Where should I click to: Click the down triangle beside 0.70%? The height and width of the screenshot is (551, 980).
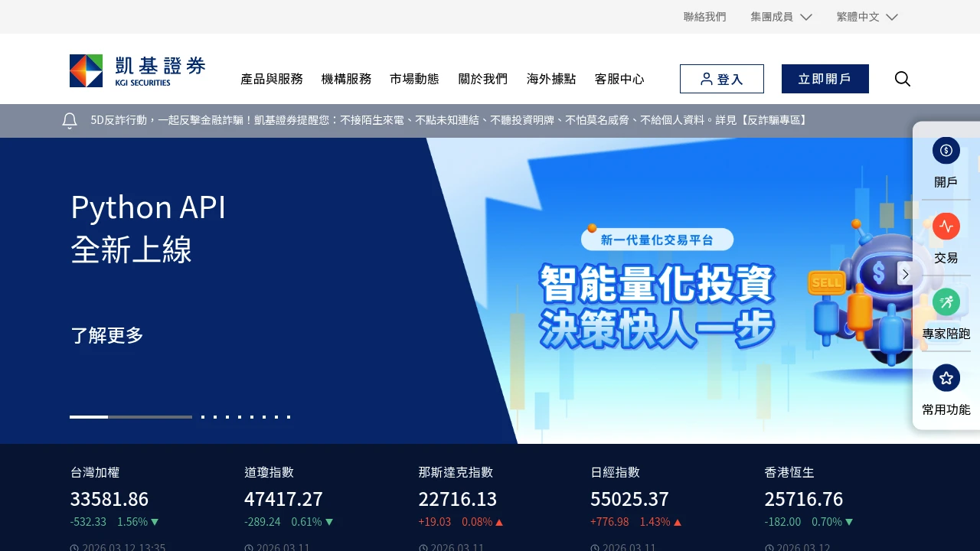tap(848, 522)
